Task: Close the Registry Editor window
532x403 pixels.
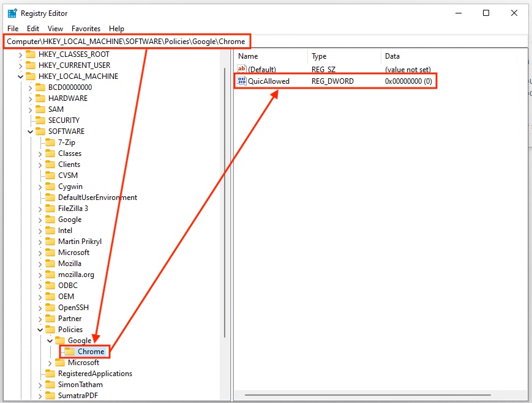Action: (x=514, y=13)
